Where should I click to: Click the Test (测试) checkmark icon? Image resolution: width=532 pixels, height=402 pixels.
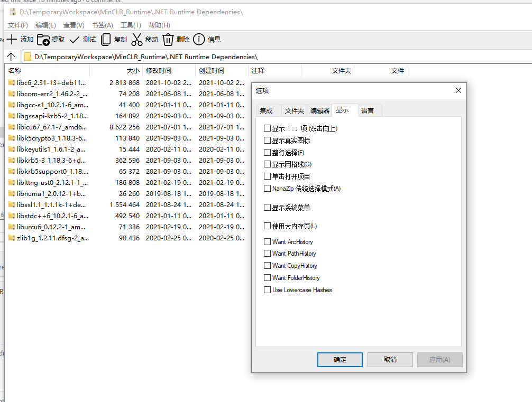[75, 40]
